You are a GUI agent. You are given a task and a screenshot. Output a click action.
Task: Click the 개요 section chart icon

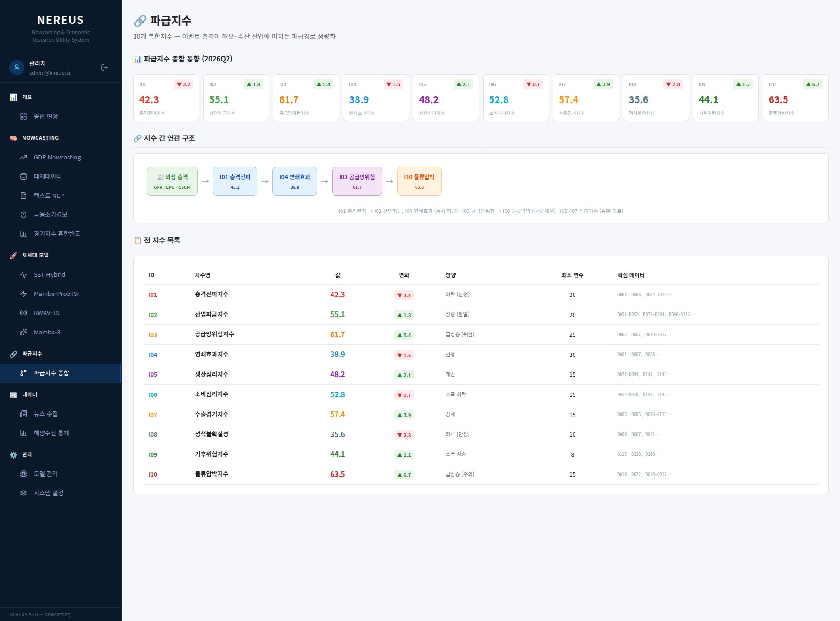(x=14, y=97)
